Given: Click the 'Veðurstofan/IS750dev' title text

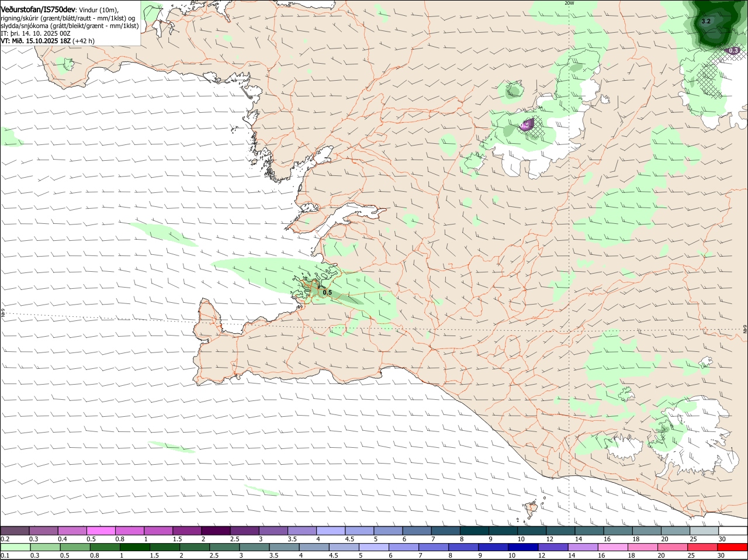Looking at the screenshot, I should coord(38,9).
